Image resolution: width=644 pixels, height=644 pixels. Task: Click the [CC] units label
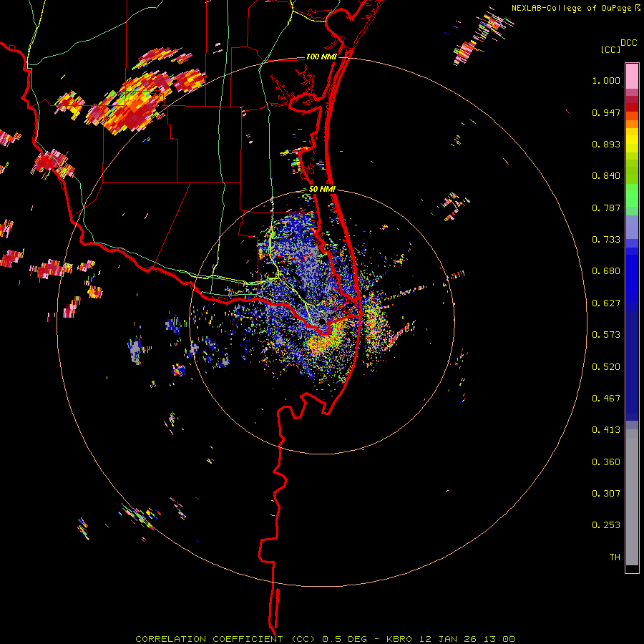610,49
